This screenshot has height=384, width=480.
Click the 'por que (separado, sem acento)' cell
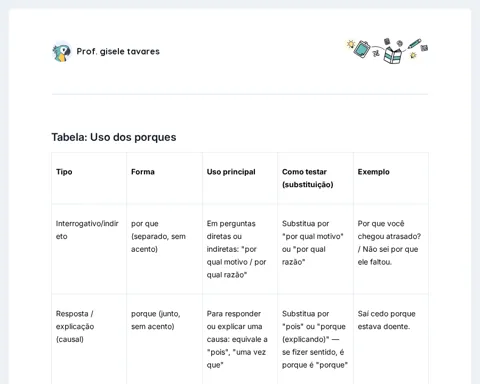click(x=158, y=236)
